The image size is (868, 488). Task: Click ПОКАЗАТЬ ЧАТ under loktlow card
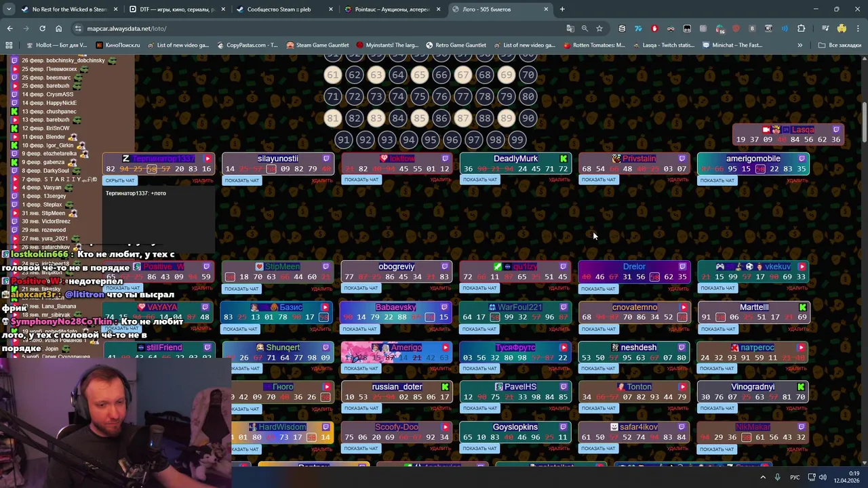click(361, 180)
